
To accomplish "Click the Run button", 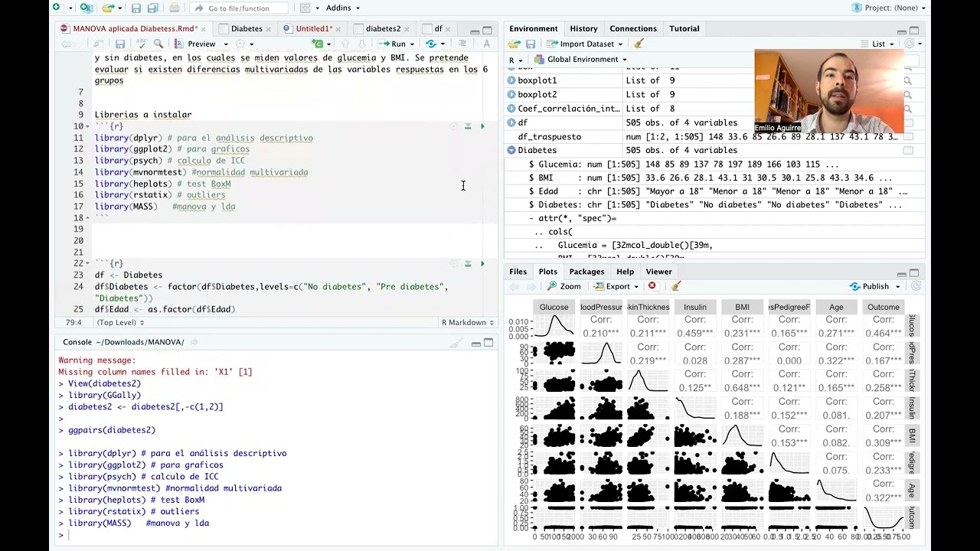I will (392, 44).
